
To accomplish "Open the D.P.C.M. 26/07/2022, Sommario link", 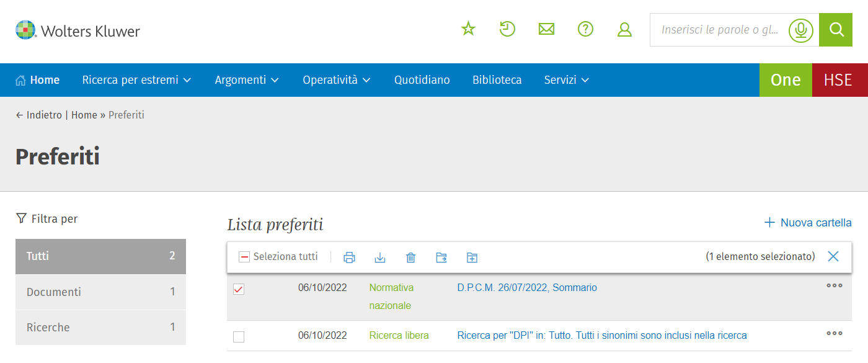I will click(527, 288).
